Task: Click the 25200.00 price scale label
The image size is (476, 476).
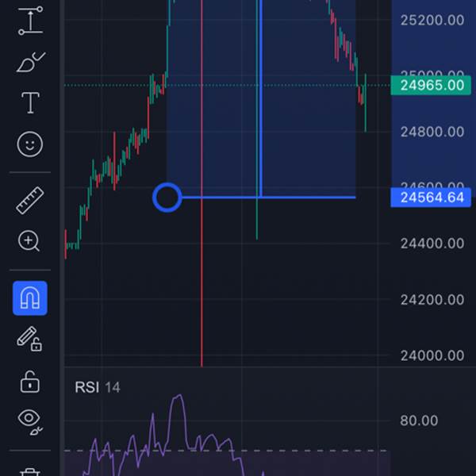Action: pyautogui.click(x=432, y=21)
